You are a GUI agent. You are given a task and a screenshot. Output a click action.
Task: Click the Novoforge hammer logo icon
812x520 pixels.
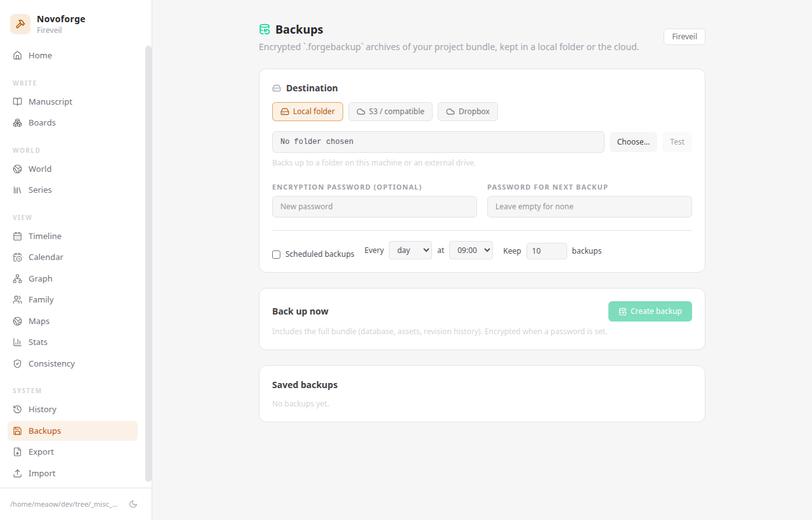pos(20,24)
